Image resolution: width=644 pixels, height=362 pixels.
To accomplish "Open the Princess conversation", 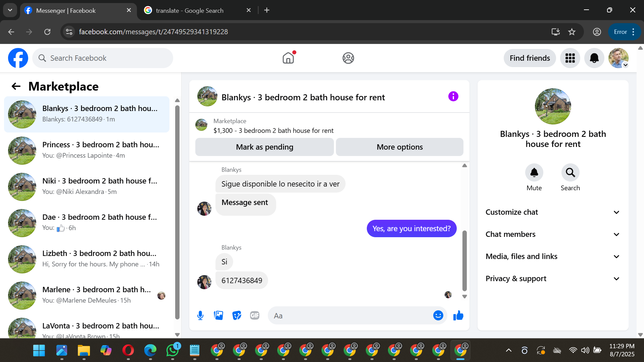I will tap(87, 151).
